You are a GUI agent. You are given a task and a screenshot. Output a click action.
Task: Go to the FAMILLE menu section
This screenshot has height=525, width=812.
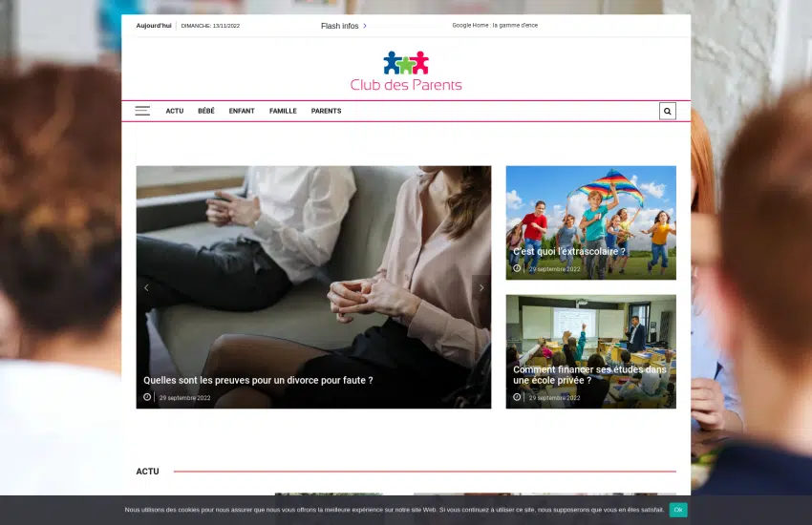point(283,111)
